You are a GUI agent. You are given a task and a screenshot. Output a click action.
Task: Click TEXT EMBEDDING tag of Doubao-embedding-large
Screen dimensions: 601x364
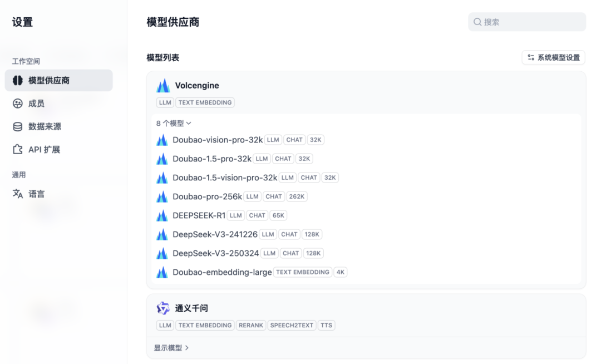coord(303,272)
